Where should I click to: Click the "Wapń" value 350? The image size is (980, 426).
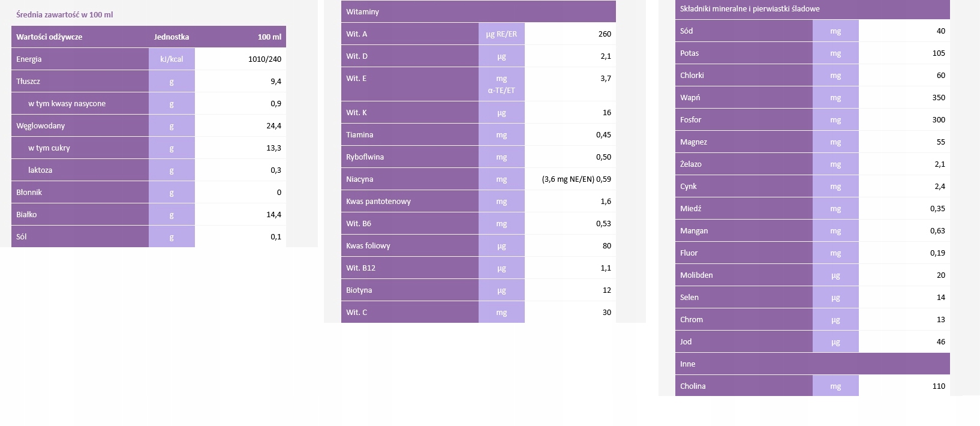[x=939, y=97]
